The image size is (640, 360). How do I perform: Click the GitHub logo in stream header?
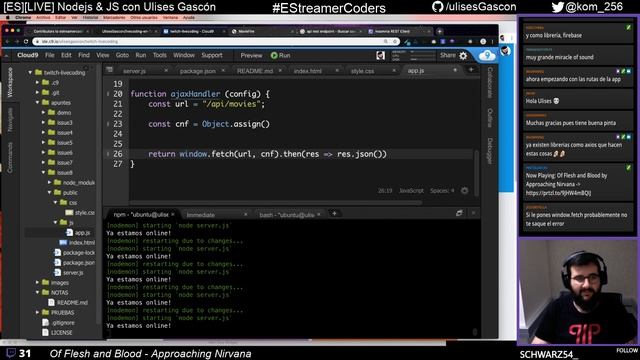[437, 7]
